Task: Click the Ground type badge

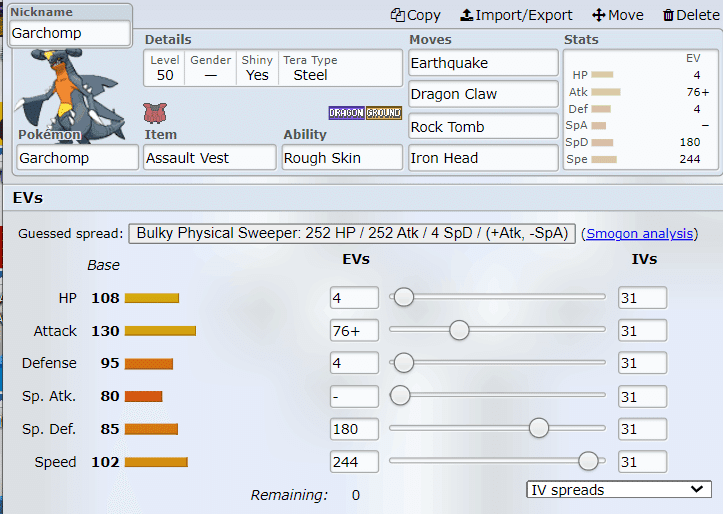Action: pos(384,113)
